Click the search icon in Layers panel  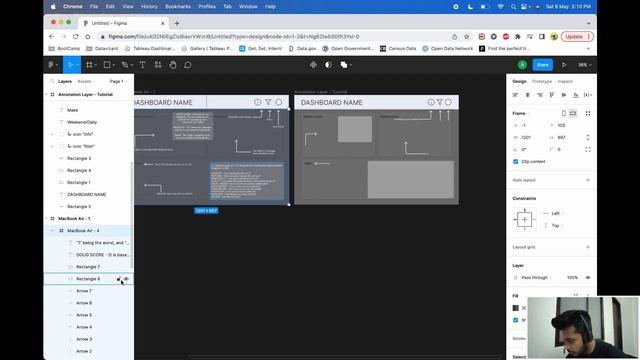tap(52, 81)
